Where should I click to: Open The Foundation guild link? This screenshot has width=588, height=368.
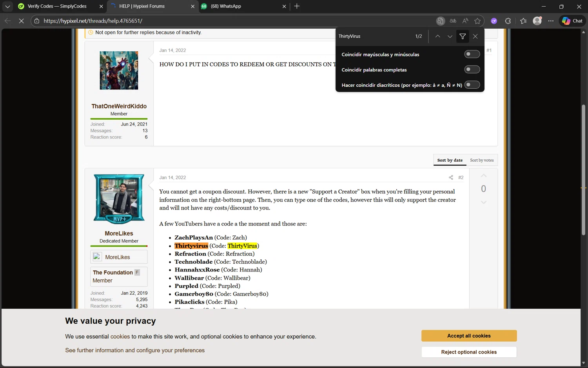113,272
